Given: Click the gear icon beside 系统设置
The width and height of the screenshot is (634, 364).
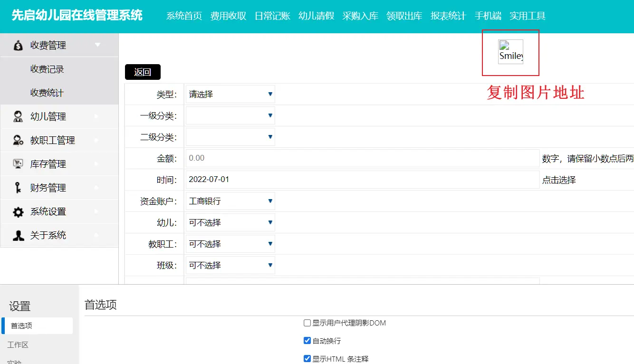Looking at the screenshot, I should pyautogui.click(x=18, y=212).
